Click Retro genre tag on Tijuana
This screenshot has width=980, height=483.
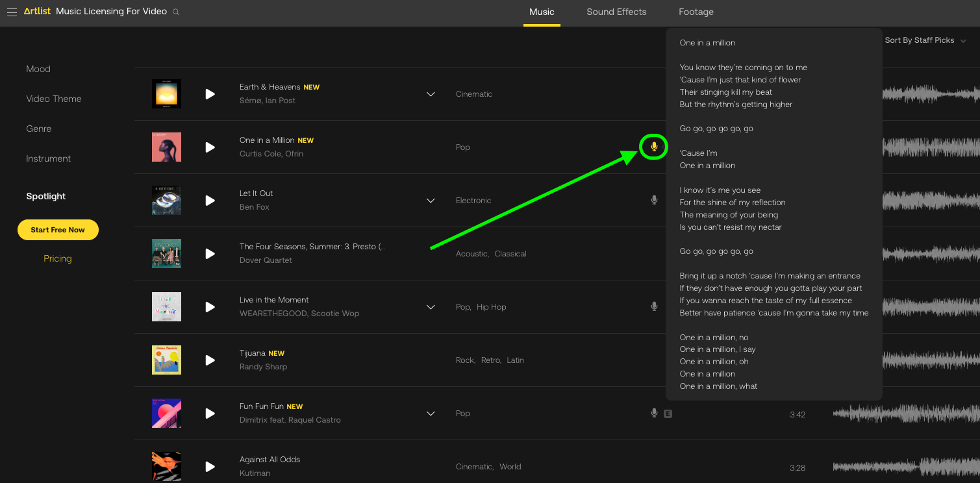click(491, 360)
